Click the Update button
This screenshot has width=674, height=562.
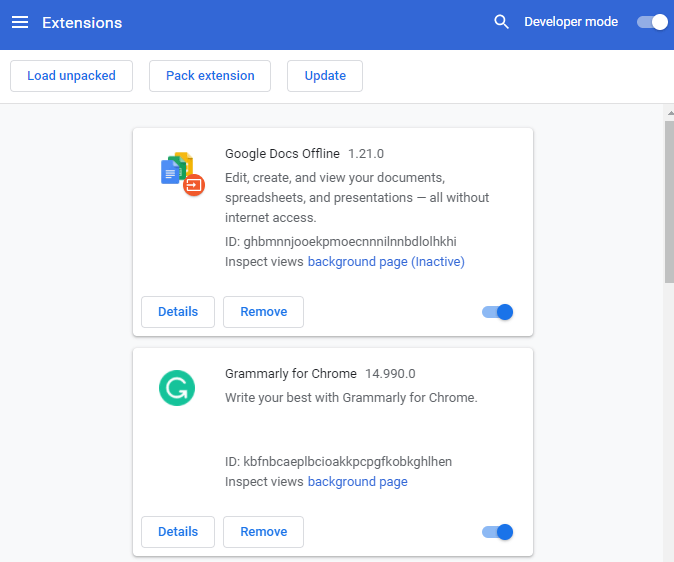tap(325, 76)
